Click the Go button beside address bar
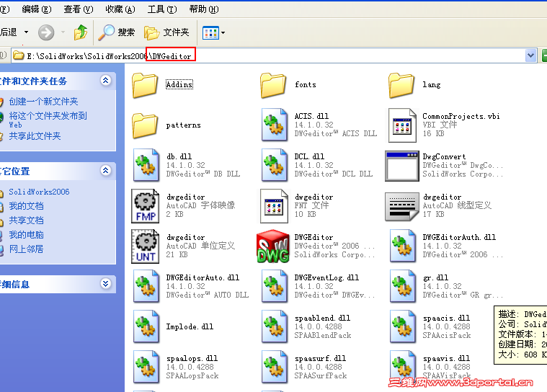The height and width of the screenshot is (392, 547). click(544, 55)
